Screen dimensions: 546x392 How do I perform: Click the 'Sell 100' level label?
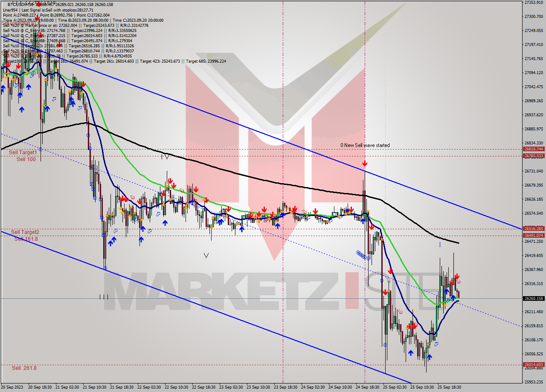tap(26, 159)
